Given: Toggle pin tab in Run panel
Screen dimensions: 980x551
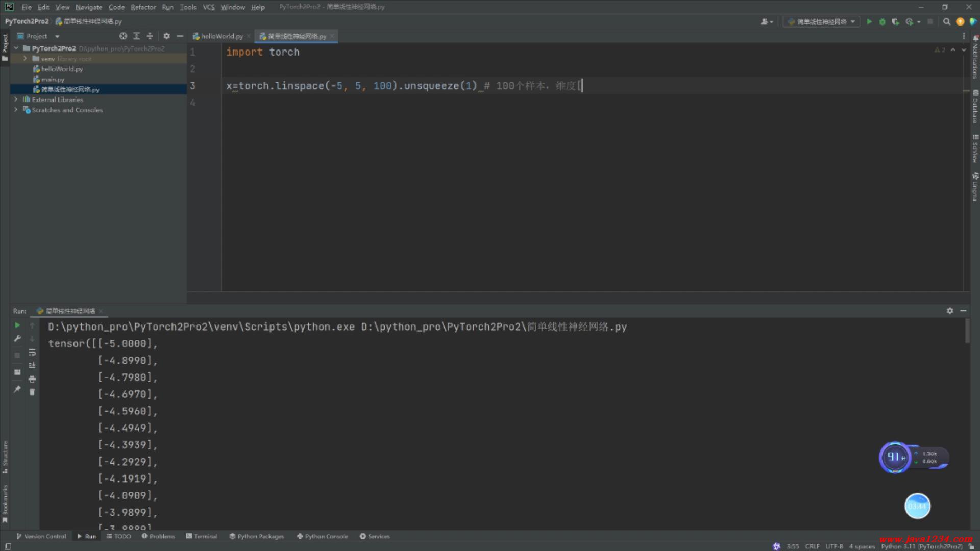Looking at the screenshot, I should coord(17,389).
